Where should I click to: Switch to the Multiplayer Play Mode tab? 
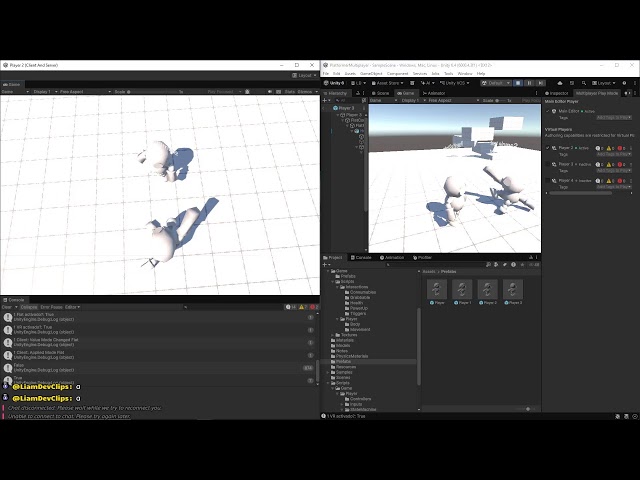[x=597, y=93]
